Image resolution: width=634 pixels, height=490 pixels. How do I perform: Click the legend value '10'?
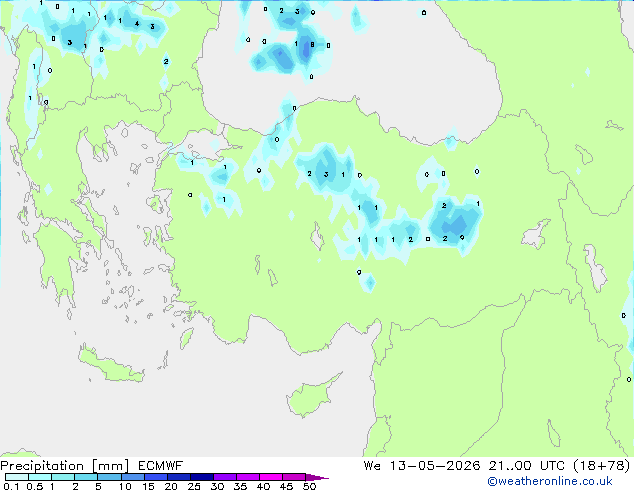(x=125, y=486)
